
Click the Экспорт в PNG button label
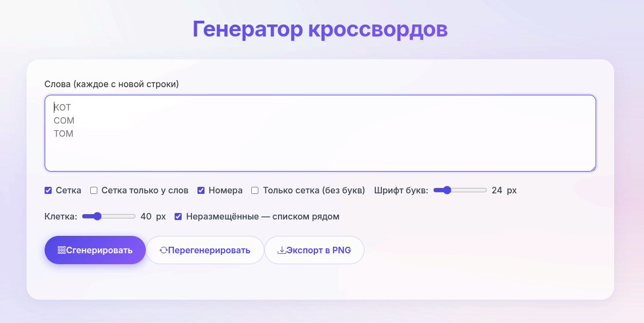click(319, 250)
